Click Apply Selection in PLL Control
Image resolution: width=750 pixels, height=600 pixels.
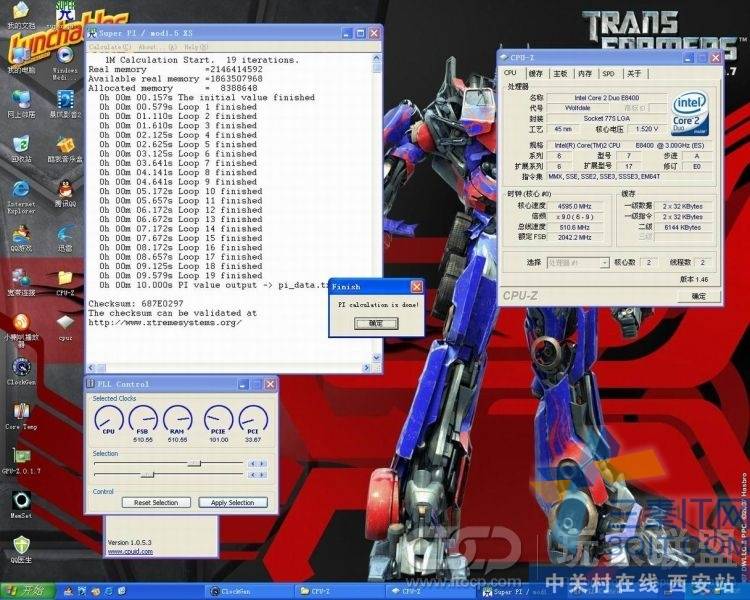[x=232, y=502]
